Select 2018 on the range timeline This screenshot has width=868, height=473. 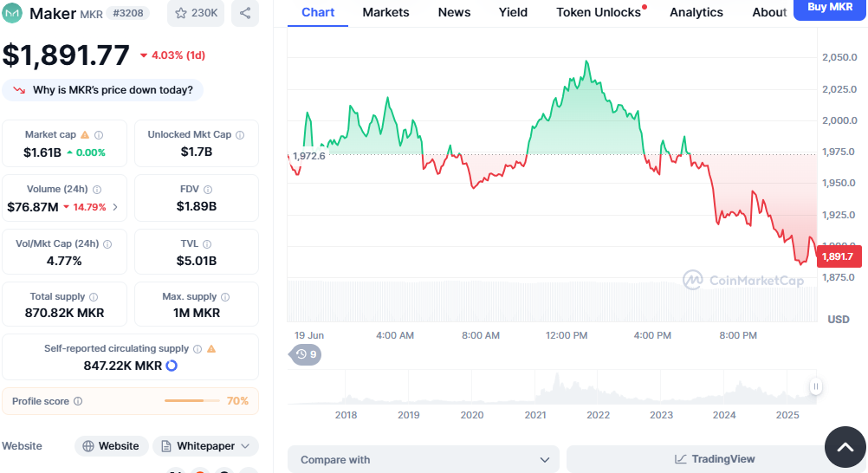pos(346,415)
